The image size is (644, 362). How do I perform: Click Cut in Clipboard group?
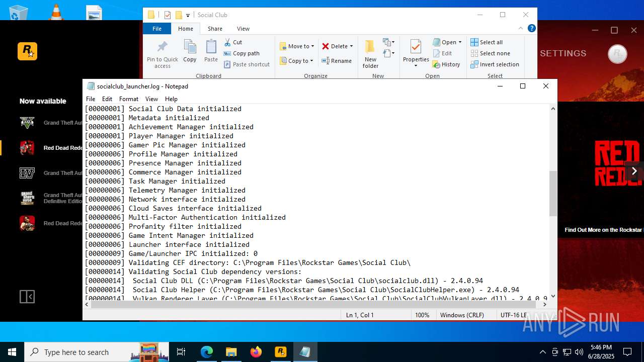(233, 42)
